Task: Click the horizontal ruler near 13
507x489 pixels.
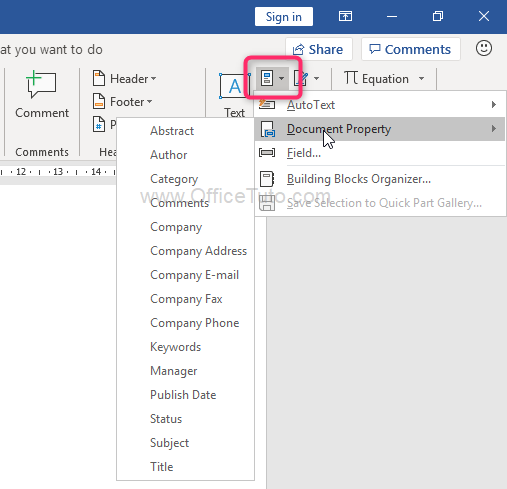Action: coord(58,172)
